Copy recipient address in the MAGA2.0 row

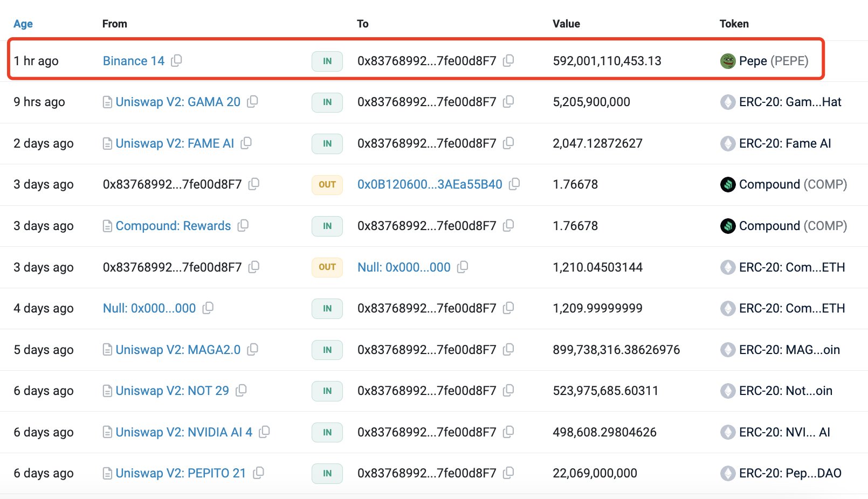click(508, 350)
